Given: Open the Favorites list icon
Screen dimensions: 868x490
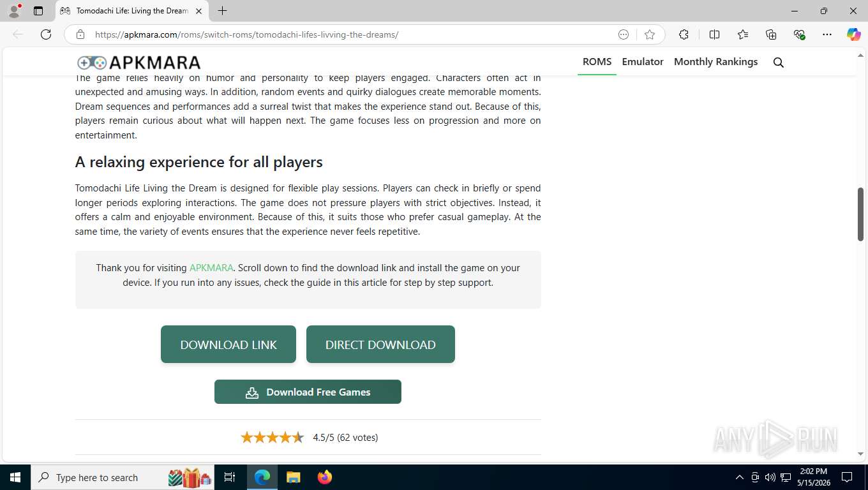Looking at the screenshot, I should (743, 34).
